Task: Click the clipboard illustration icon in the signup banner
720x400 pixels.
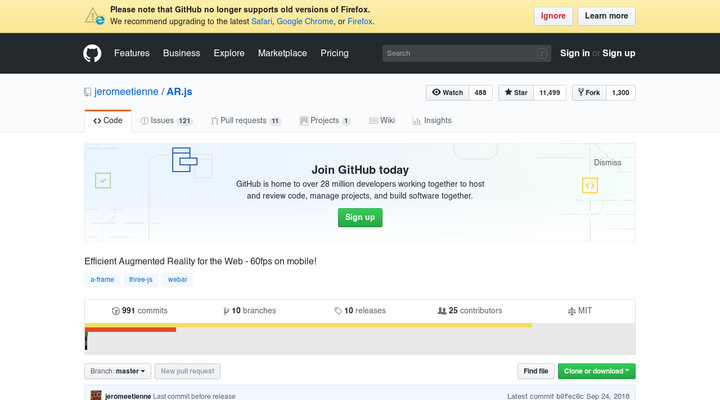Action: tap(185, 160)
